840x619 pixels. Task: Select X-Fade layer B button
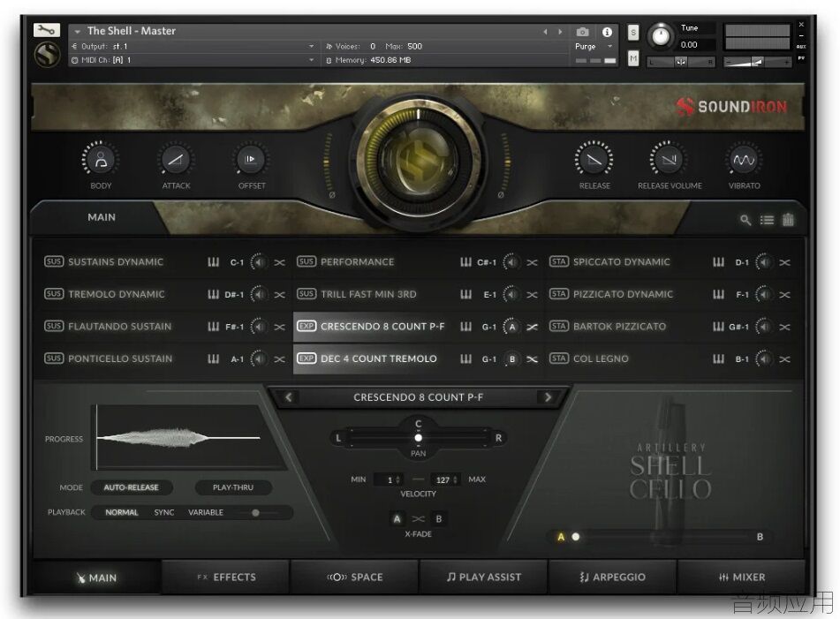click(439, 518)
